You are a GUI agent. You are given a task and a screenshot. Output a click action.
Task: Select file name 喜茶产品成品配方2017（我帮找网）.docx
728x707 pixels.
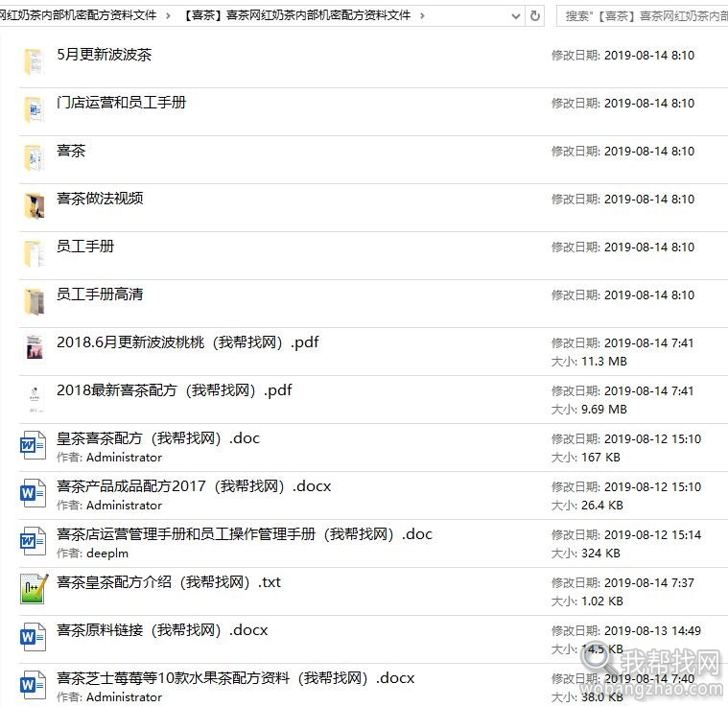(194, 486)
